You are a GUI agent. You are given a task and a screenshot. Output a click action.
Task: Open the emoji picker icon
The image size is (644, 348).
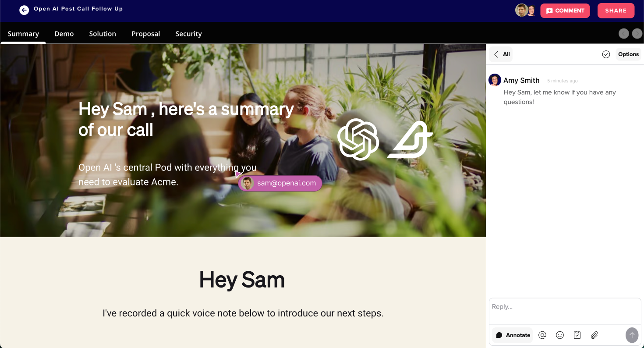tap(560, 335)
